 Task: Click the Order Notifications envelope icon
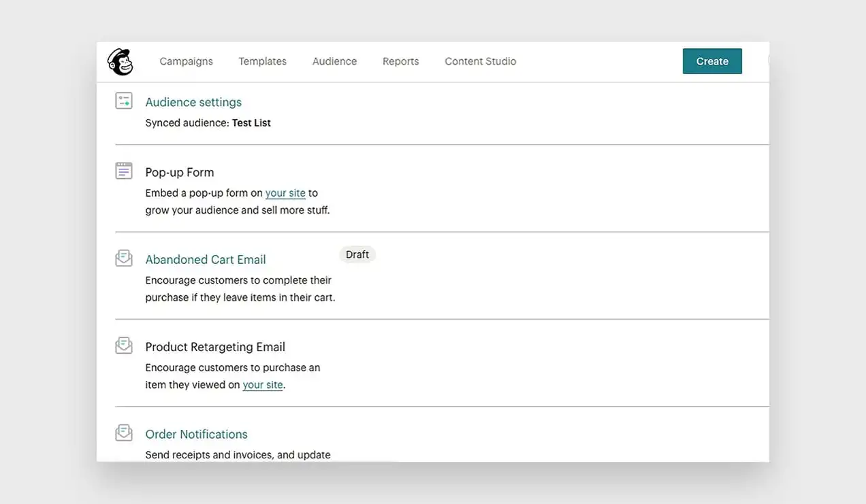point(124,433)
